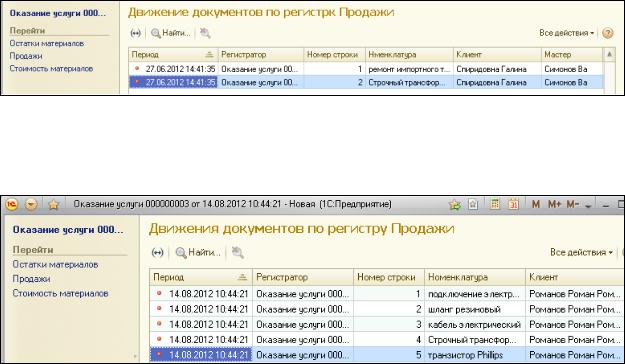The width and height of the screenshot is (625, 364).
Task: Open Стоимость материалов link in the 14.08.2012 window
Action: [x=60, y=293]
